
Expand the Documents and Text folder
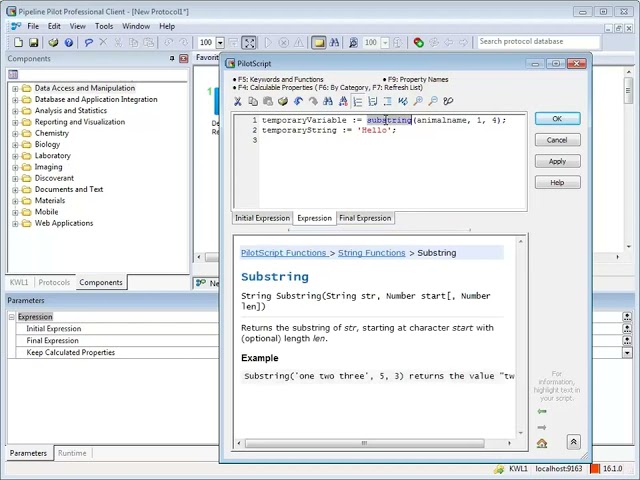pyautogui.click(x=15, y=190)
